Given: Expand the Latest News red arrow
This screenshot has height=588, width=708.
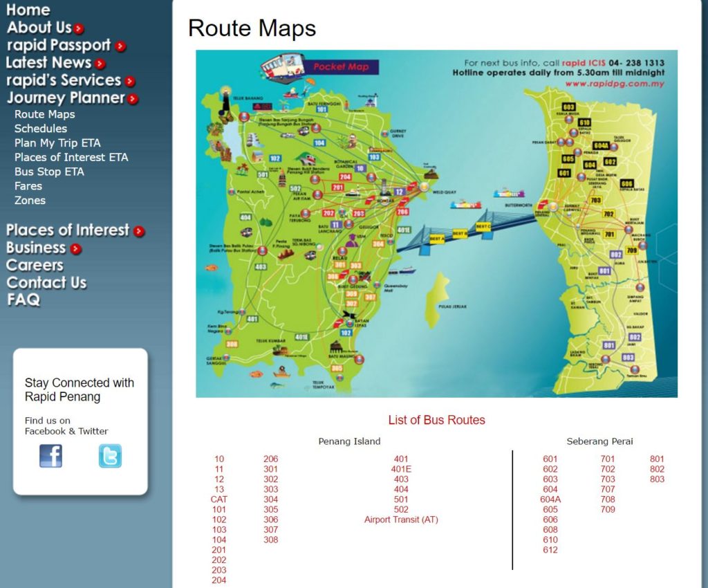Looking at the screenshot, I should click(x=100, y=64).
